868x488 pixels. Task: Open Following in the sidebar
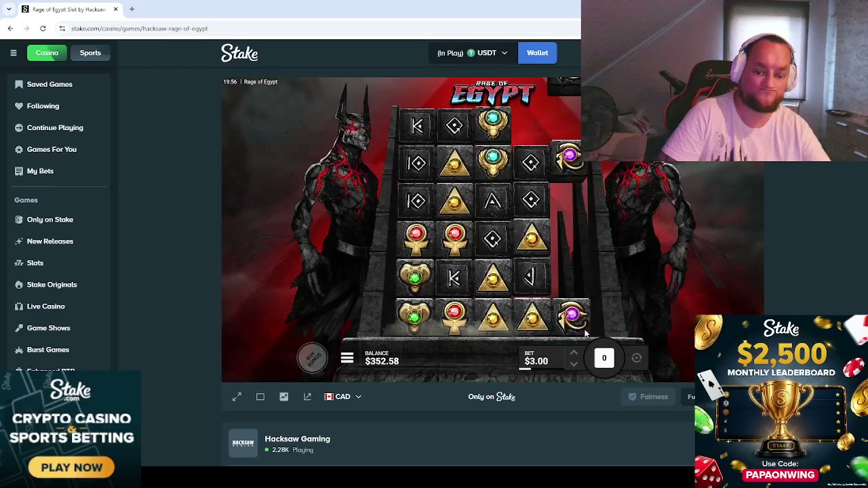click(x=43, y=106)
